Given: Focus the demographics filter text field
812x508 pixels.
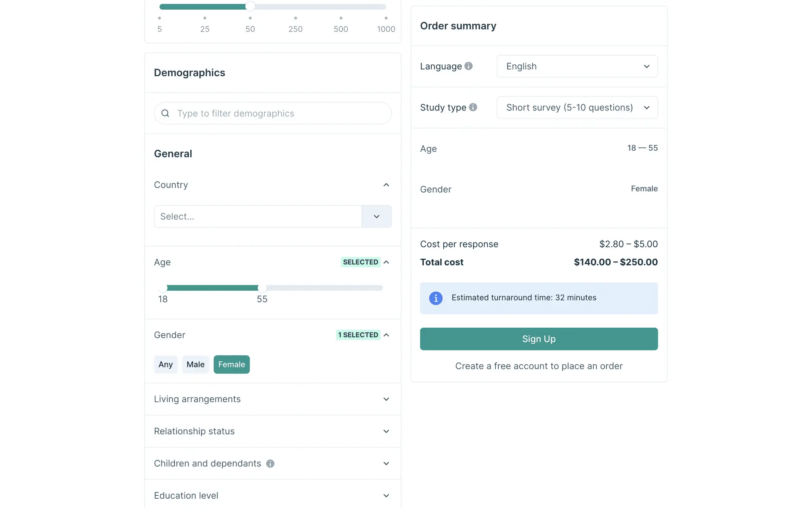Looking at the screenshot, I should click(279, 113).
